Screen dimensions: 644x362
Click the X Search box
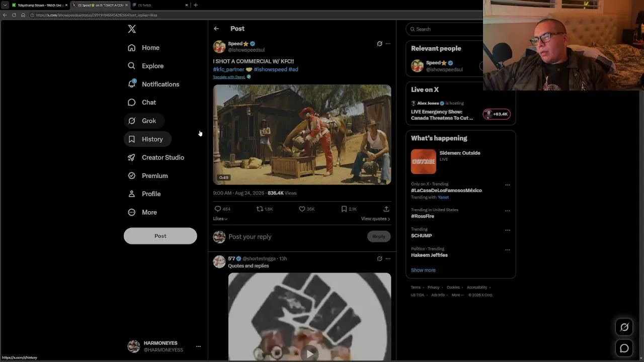[445, 29]
